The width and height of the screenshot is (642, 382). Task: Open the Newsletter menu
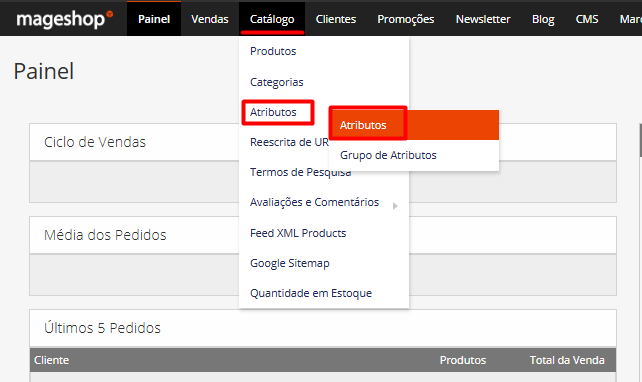click(483, 19)
